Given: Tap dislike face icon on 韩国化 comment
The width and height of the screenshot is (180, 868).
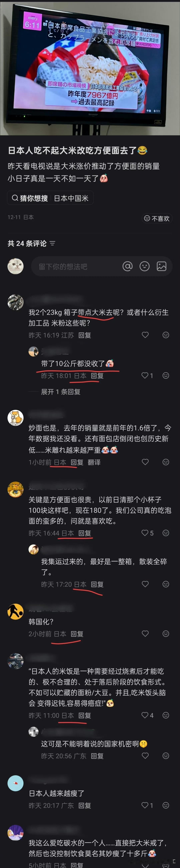Looking at the screenshot, I should (x=166, y=634).
